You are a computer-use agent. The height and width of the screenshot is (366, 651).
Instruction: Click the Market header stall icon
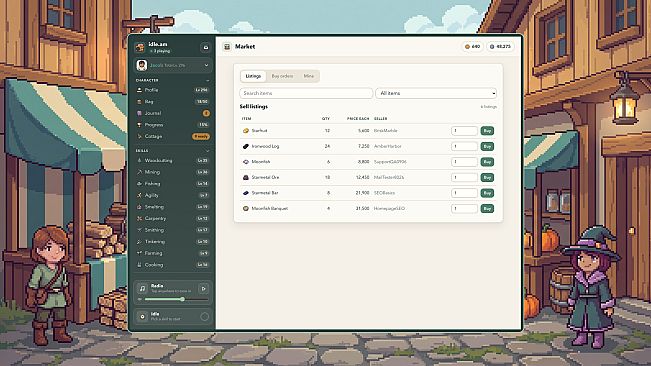point(227,46)
